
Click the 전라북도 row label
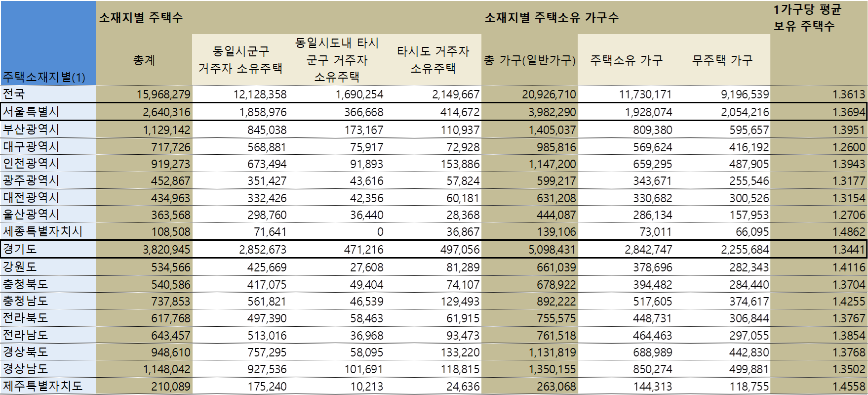coord(48,318)
